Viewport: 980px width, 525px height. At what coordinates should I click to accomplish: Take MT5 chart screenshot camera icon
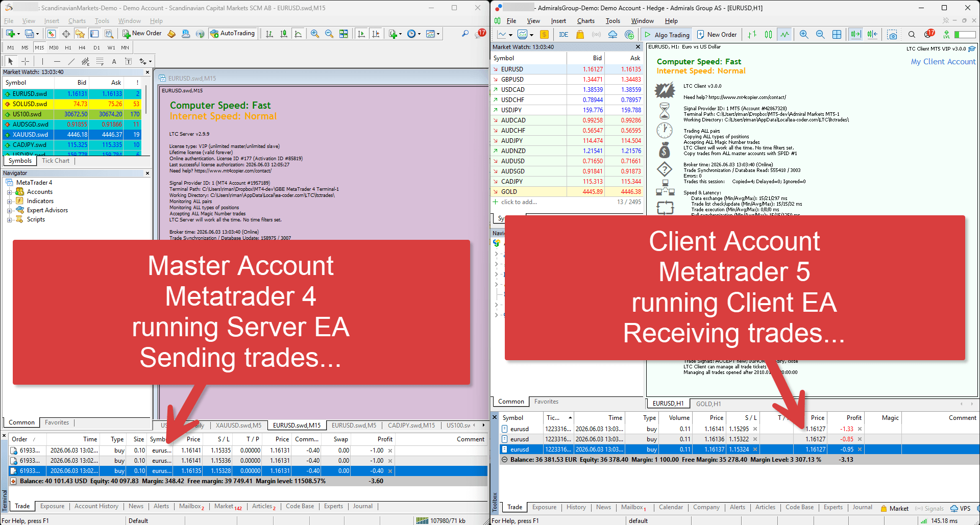click(x=892, y=35)
